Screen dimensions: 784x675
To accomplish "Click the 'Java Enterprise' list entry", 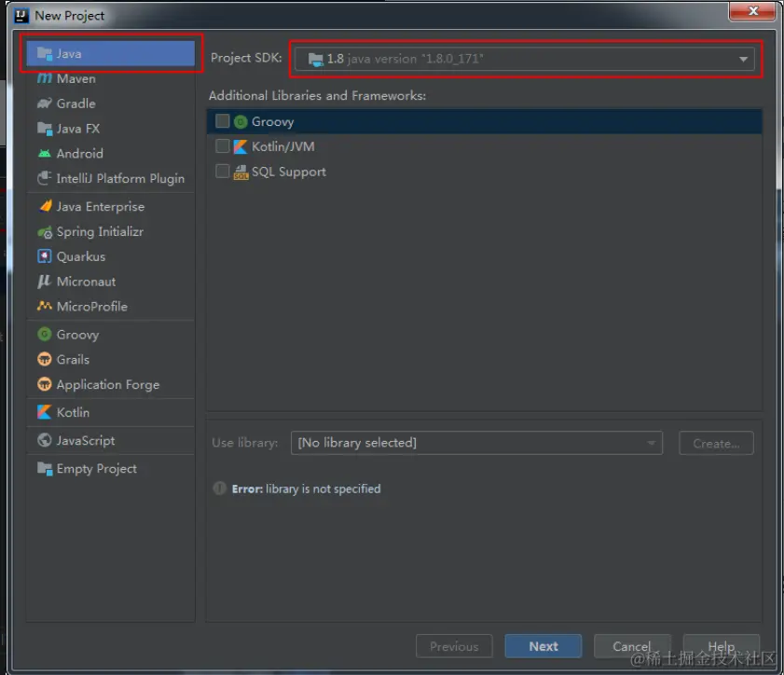I will point(110,206).
